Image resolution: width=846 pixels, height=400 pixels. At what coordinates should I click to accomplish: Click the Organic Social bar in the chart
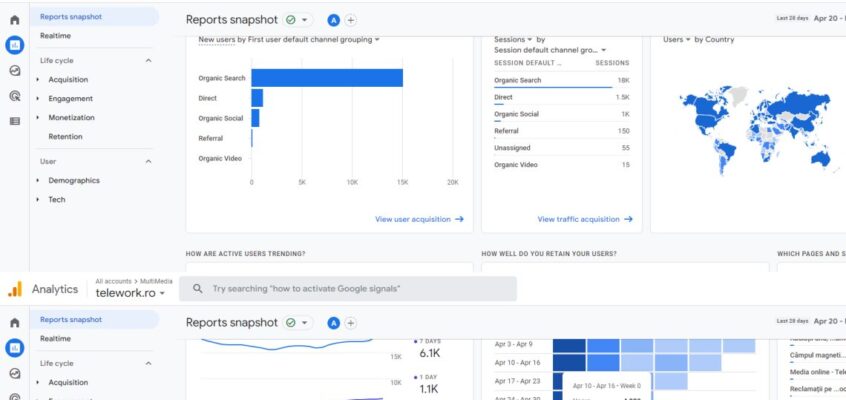[x=255, y=118]
